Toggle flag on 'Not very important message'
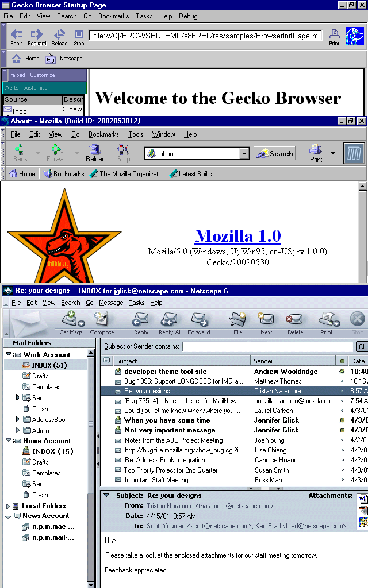Screen dimensions: 368x588 click(342, 430)
